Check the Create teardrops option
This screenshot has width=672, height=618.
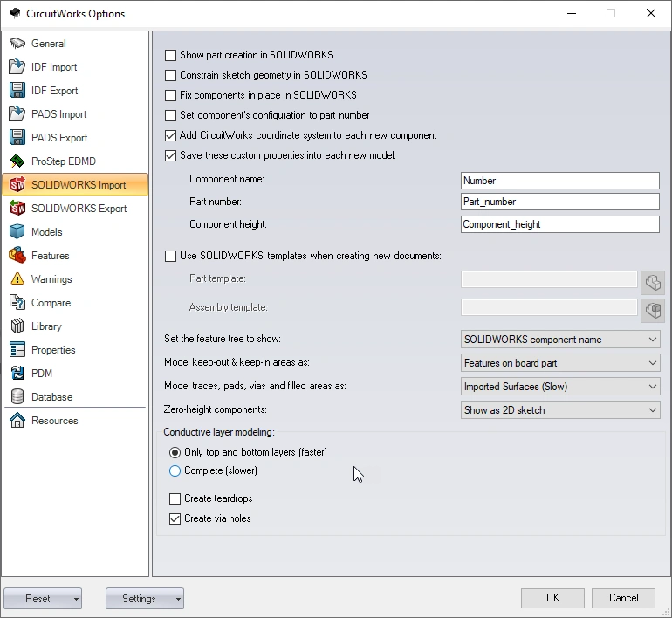pos(175,498)
